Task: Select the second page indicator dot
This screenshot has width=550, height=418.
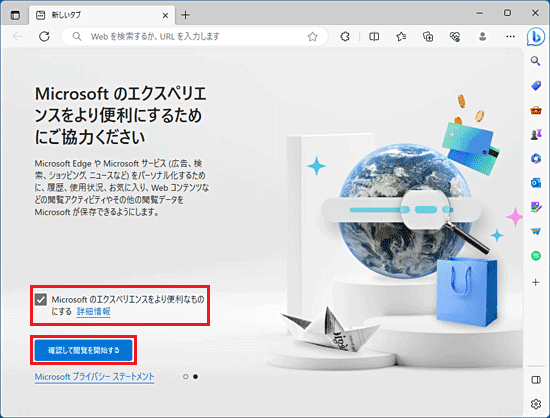Action: 195,377
